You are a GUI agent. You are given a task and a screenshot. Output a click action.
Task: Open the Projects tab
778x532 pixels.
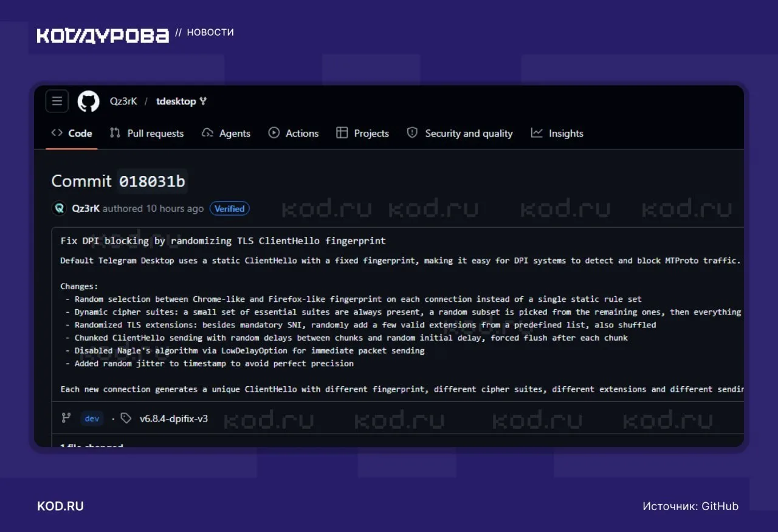point(362,133)
